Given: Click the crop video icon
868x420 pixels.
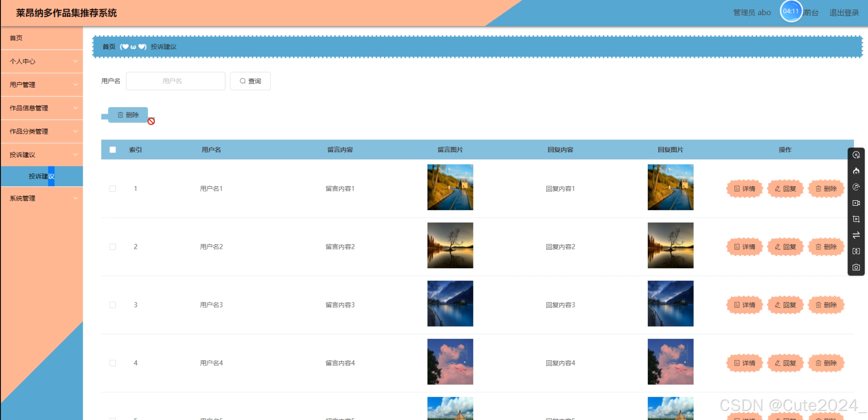Looking at the screenshot, I should [x=856, y=219].
